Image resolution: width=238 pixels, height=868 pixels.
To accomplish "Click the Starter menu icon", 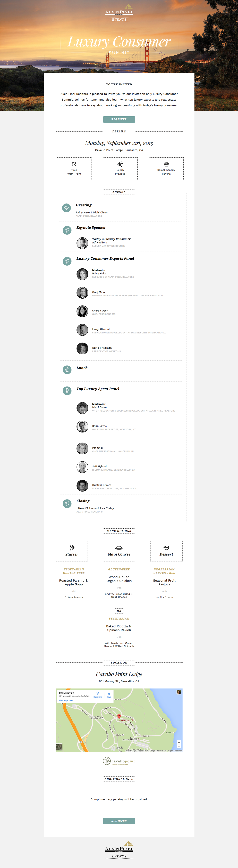I will (x=72, y=547).
